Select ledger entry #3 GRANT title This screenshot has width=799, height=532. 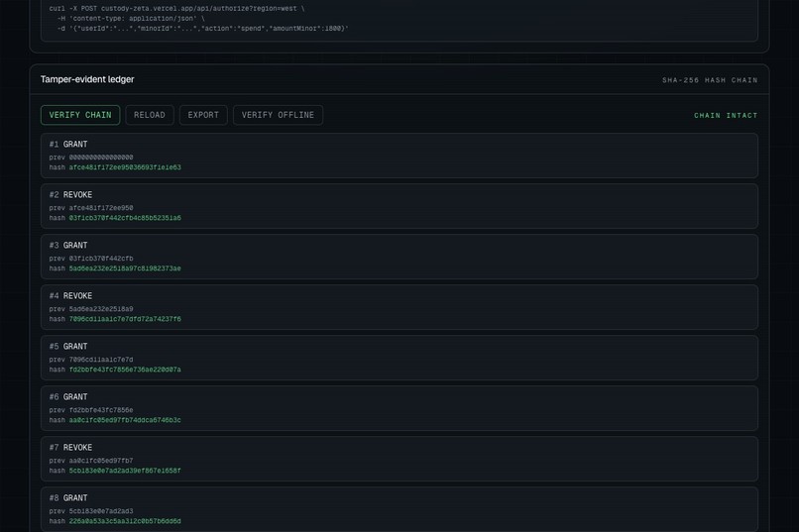(68, 245)
